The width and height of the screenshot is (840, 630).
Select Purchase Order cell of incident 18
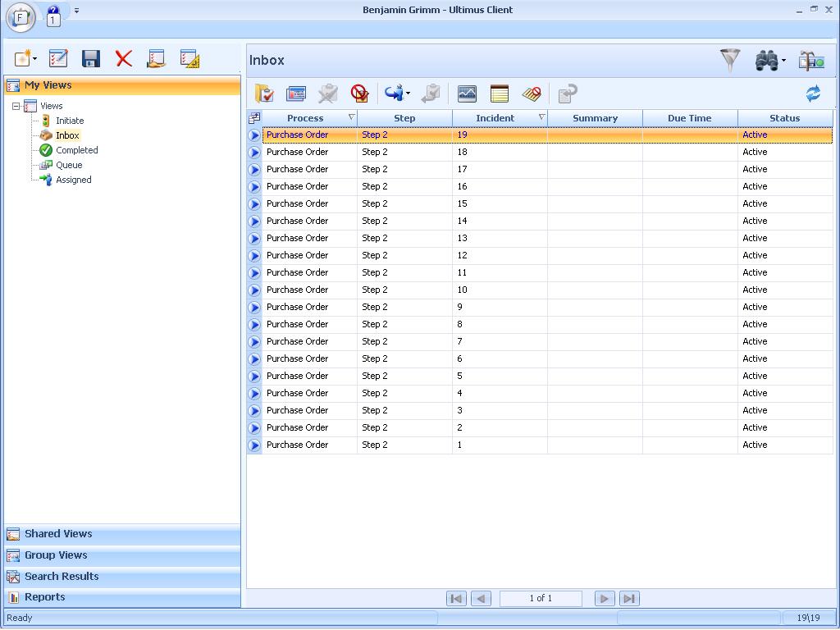click(309, 152)
